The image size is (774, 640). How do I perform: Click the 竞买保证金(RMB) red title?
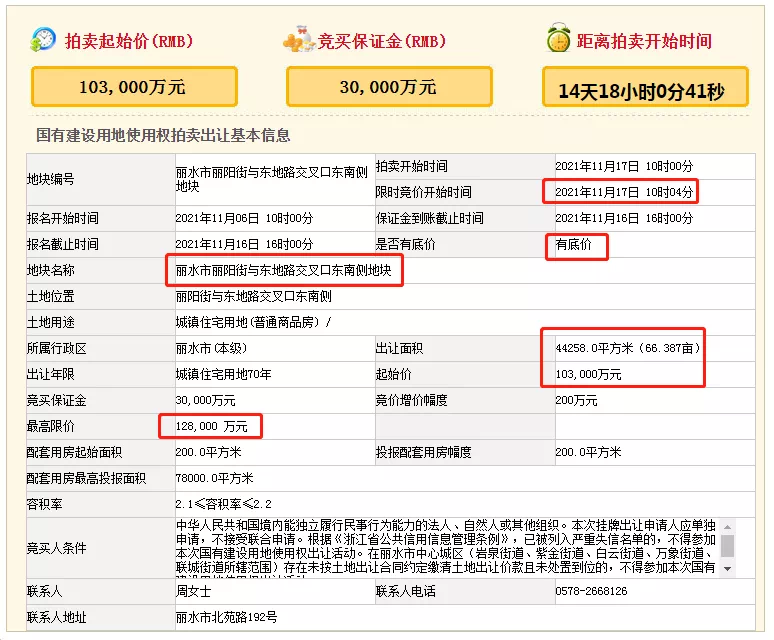coord(382,41)
